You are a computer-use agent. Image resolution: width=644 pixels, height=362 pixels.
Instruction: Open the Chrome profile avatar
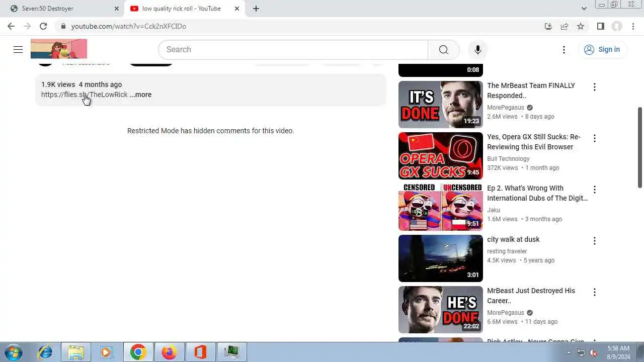click(x=617, y=26)
